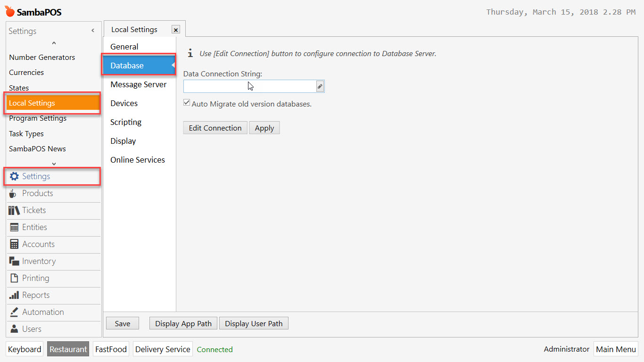The width and height of the screenshot is (644, 362).
Task: Click the Entities sidebar icon
Action: (x=14, y=227)
